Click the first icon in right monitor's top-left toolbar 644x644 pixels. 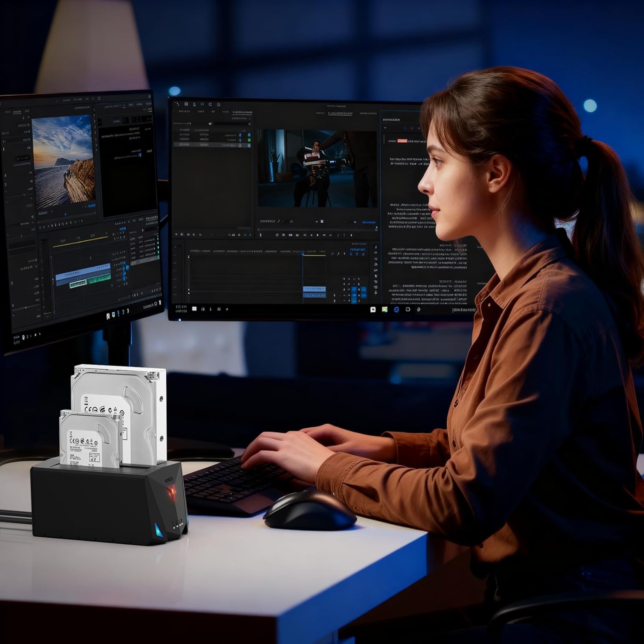[177, 103]
